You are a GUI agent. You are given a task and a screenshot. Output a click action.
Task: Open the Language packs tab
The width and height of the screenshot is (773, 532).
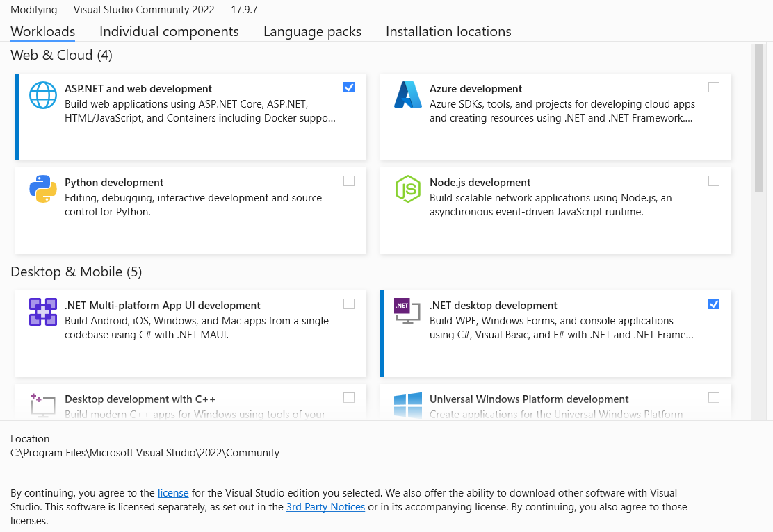(312, 31)
